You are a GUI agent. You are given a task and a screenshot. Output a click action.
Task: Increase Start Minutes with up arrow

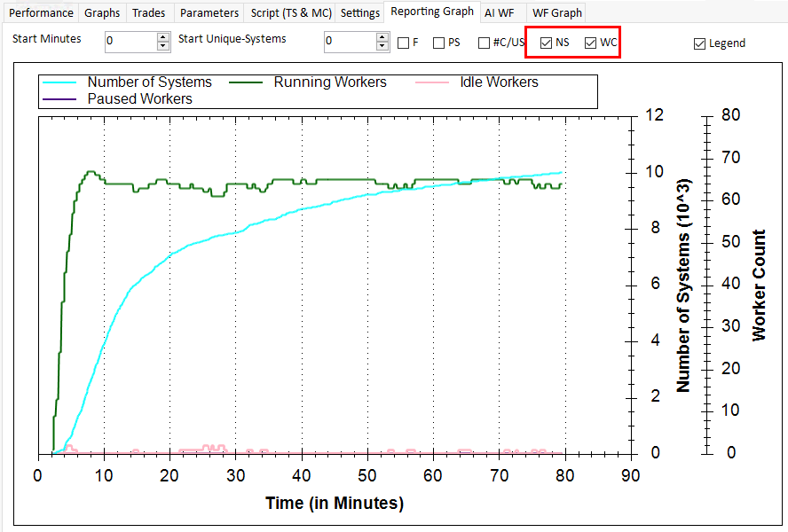163,37
